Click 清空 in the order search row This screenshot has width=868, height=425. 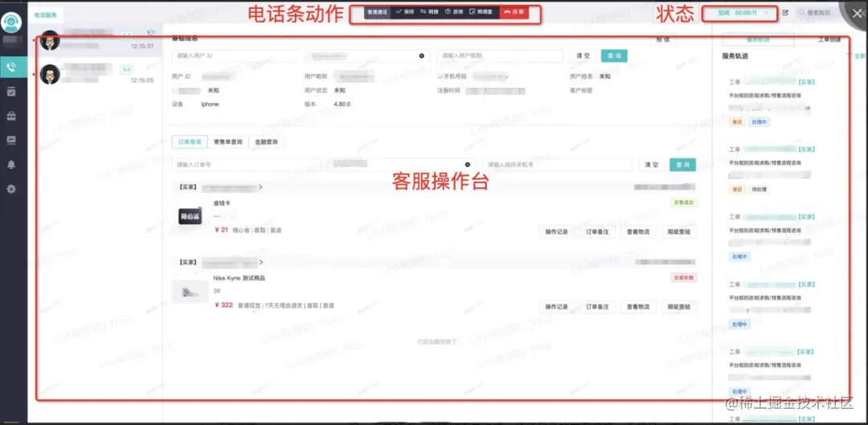click(652, 165)
